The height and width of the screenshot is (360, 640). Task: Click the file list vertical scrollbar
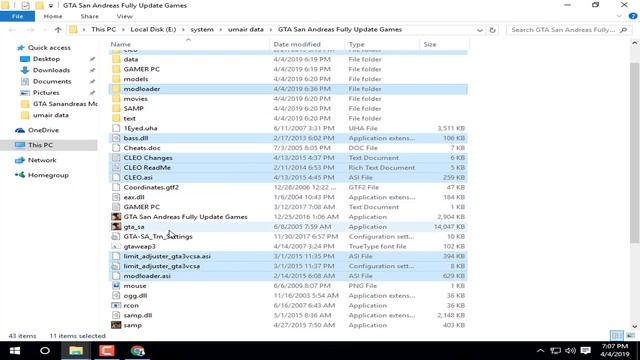[x=634, y=153]
